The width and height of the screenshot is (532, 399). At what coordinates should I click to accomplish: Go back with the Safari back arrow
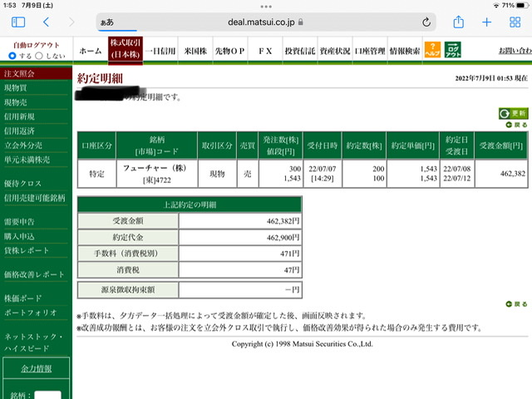47,22
